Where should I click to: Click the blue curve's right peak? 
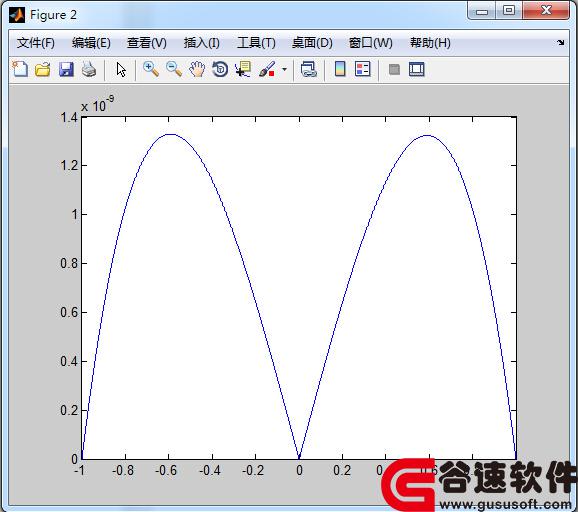pyautogui.click(x=427, y=135)
